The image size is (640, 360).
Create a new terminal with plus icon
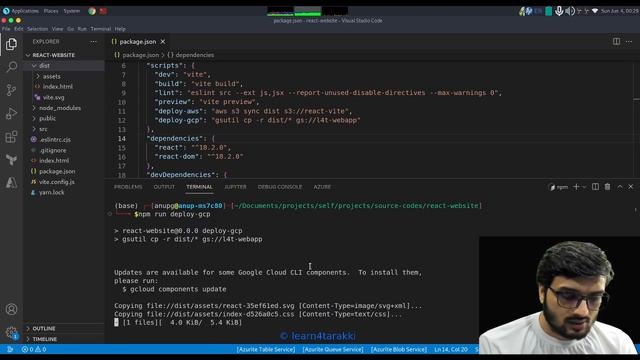pyautogui.click(x=576, y=187)
